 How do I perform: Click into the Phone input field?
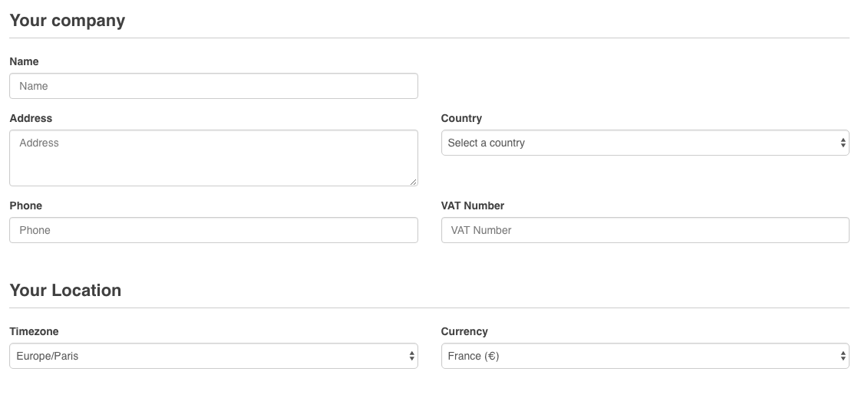[x=213, y=230]
